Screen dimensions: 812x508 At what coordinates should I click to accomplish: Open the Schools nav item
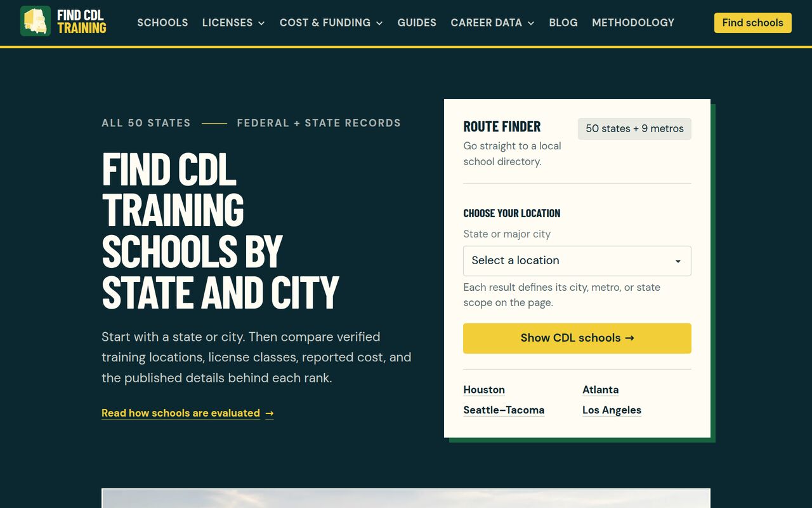[162, 22]
